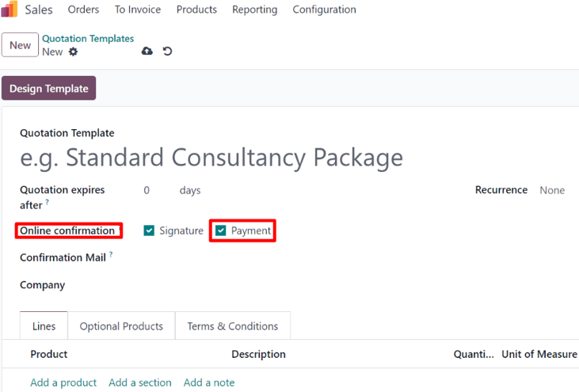
Task: Click the cloud save icon
Action: pos(147,51)
